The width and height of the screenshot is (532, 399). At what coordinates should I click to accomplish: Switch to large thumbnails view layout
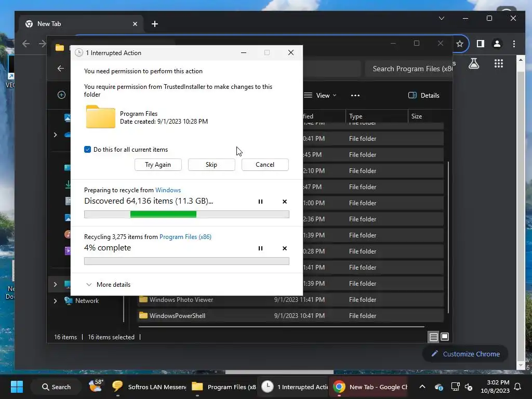click(x=445, y=337)
